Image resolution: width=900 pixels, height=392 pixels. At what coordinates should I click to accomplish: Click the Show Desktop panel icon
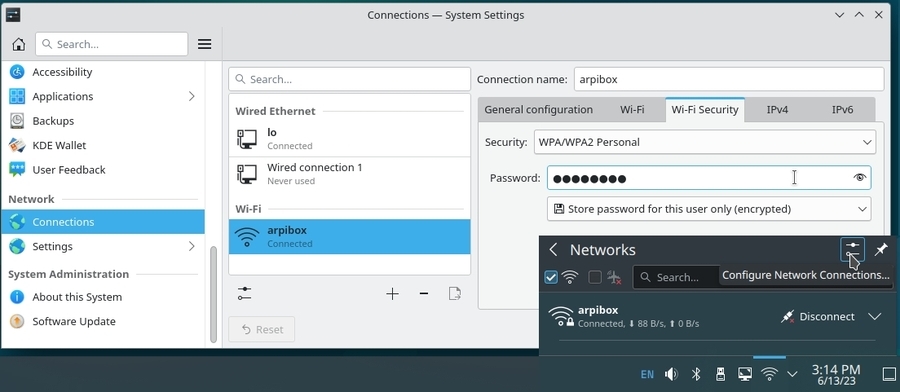coord(889,374)
